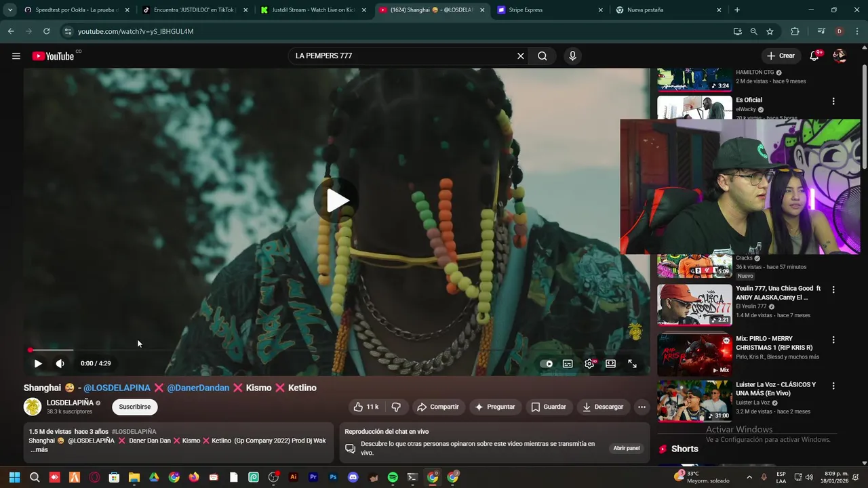The height and width of the screenshot is (488, 868).
Task: Share the video with Compartir
Action: (438, 407)
